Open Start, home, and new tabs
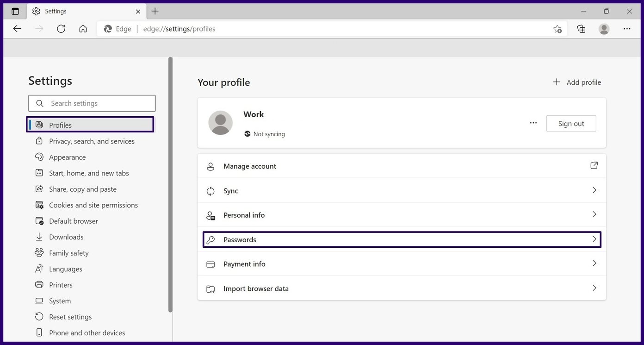This screenshot has width=644, height=345. click(x=89, y=173)
